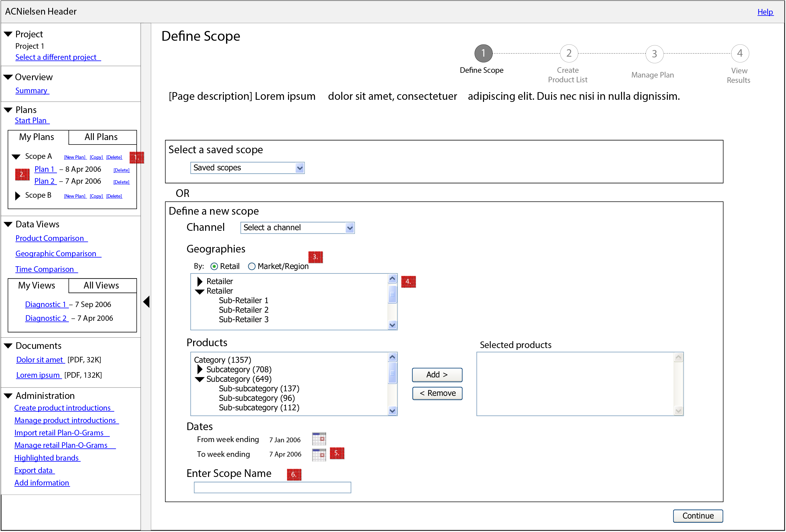
Task: Click the Add button to select products
Action: tap(437, 375)
